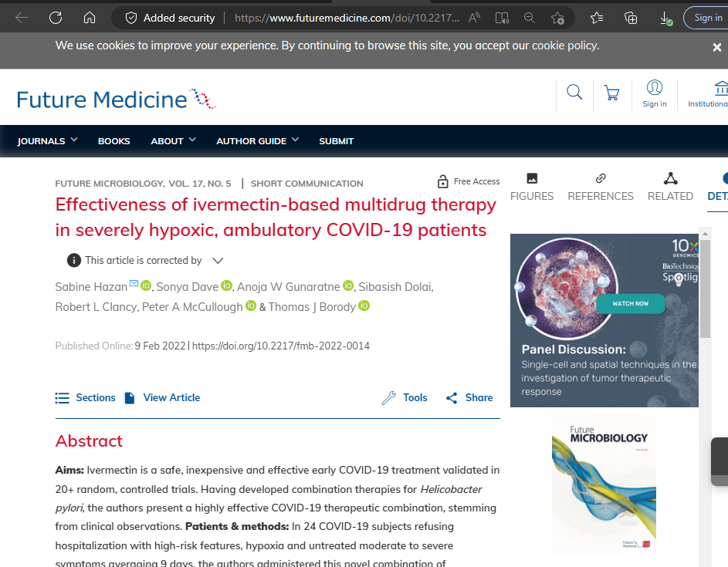Open the Sections list

(x=85, y=397)
